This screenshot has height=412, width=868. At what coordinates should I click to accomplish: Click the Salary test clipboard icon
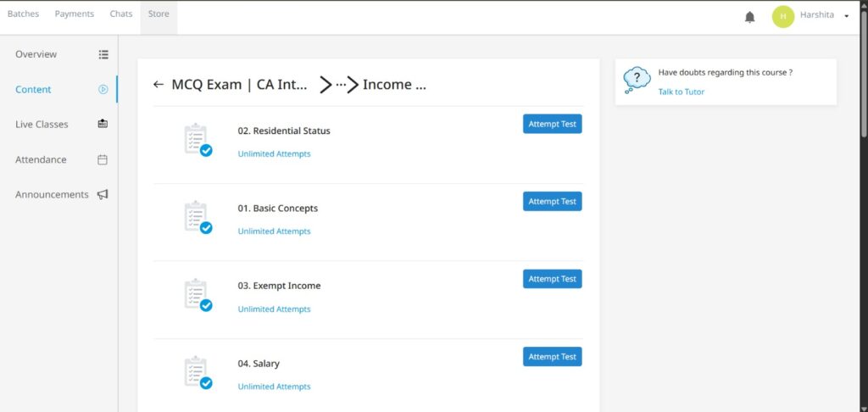tap(197, 371)
